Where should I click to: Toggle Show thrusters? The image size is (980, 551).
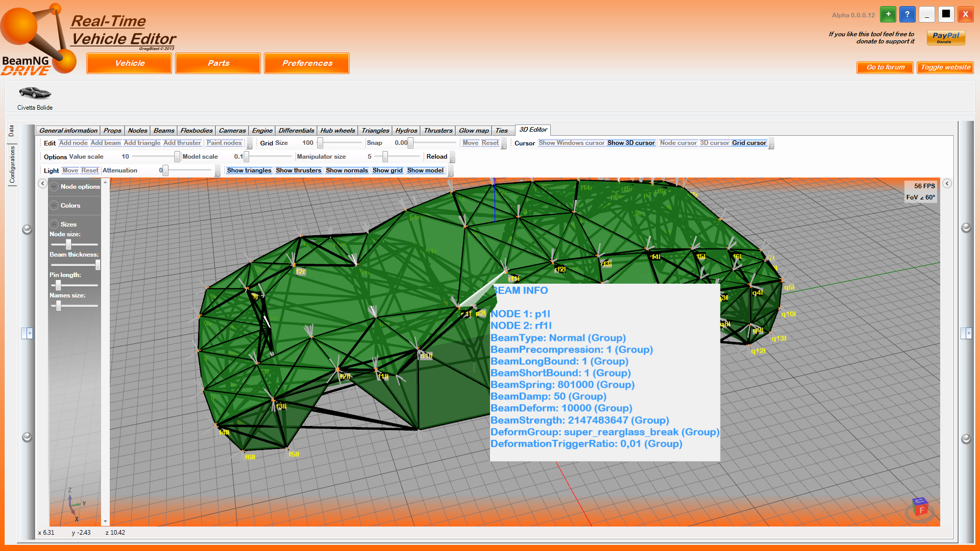coord(299,170)
